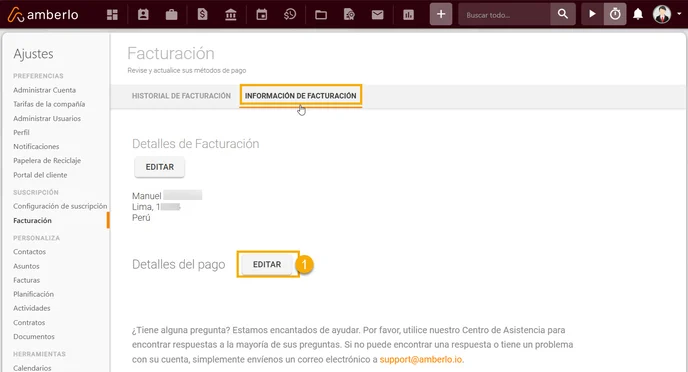
Task: Click the search magnifier icon
Action: click(563, 14)
